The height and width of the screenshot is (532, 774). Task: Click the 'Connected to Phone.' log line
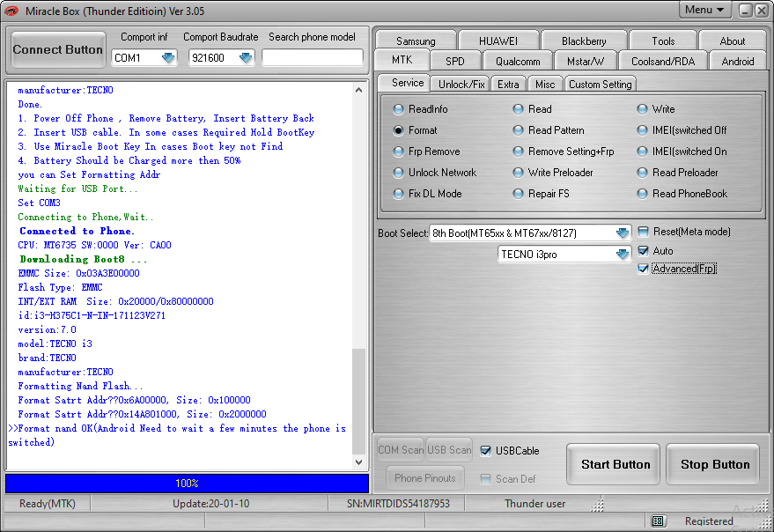pyautogui.click(x=77, y=231)
